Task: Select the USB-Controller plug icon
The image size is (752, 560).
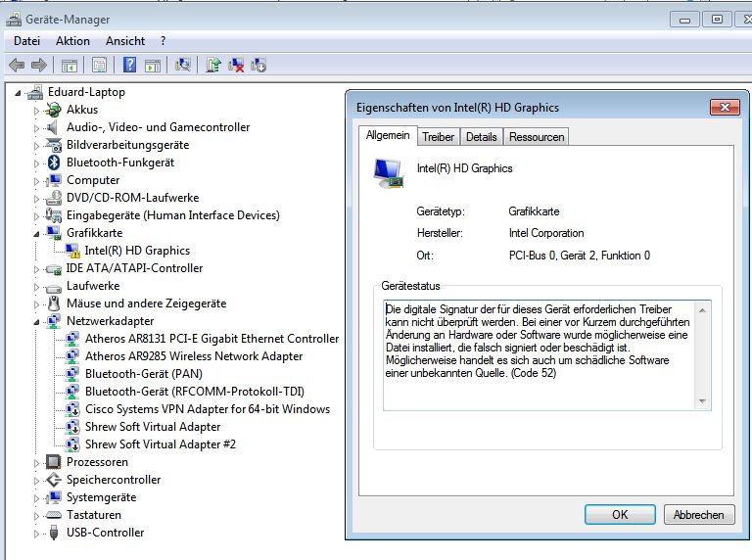Action: [54, 533]
